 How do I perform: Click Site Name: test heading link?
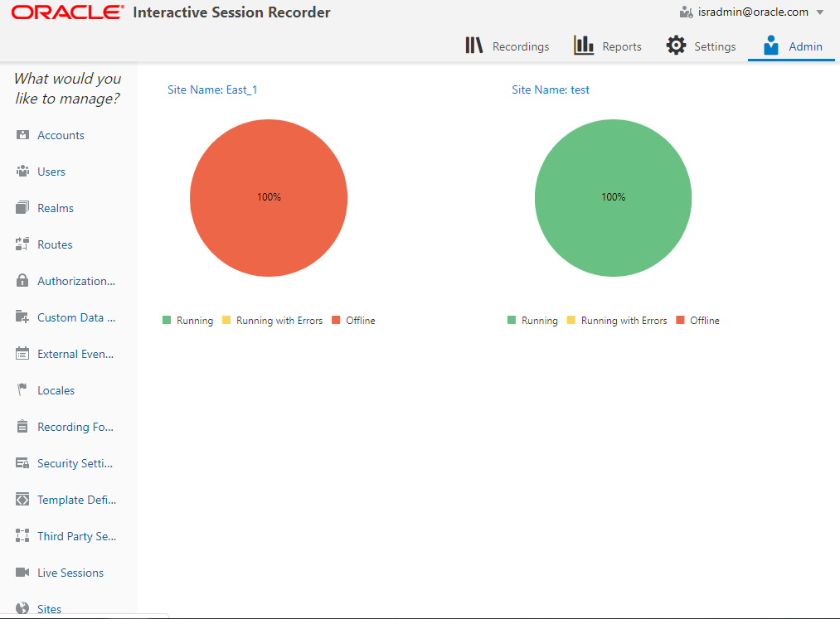(x=550, y=89)
